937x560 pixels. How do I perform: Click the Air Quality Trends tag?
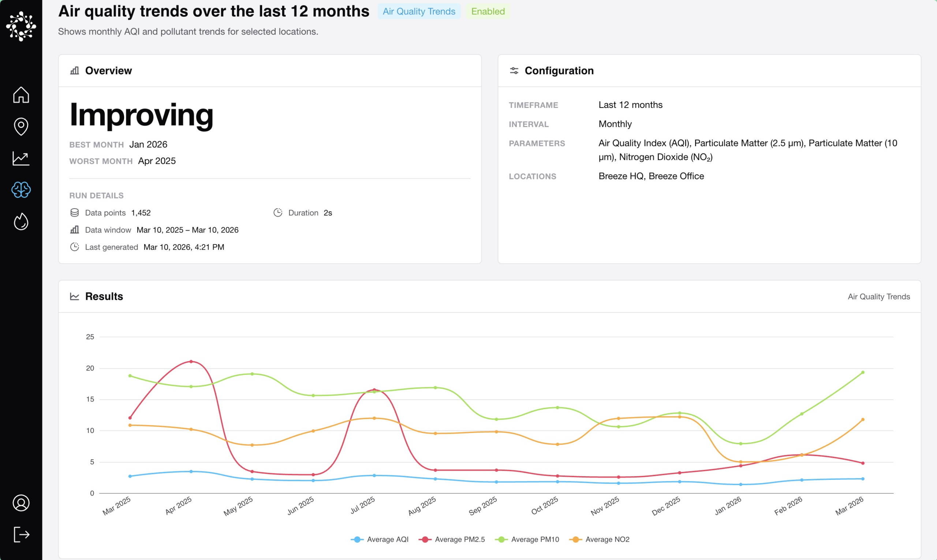(419, 11)
